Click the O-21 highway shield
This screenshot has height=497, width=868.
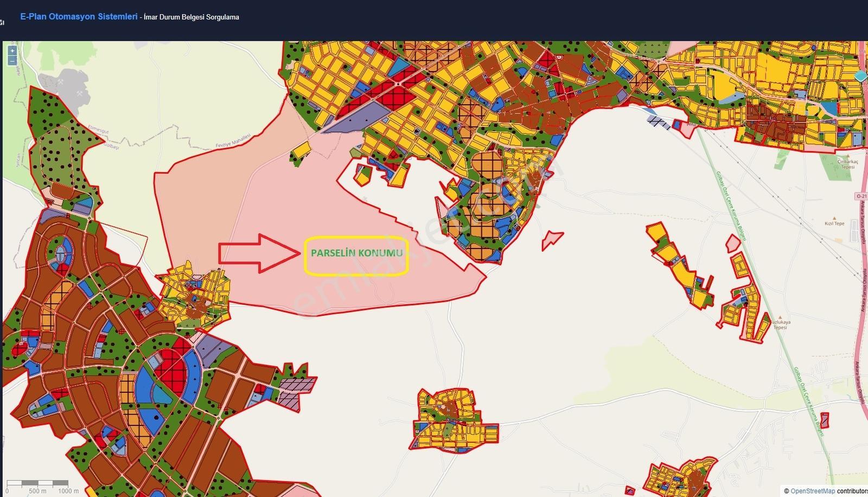coord(861,196)
